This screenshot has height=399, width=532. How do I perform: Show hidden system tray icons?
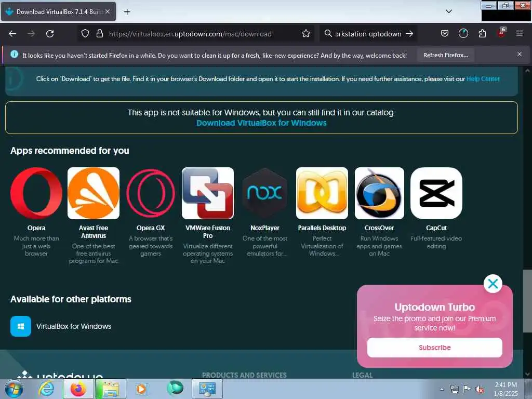pyautogui.click(x=442, y=389)
